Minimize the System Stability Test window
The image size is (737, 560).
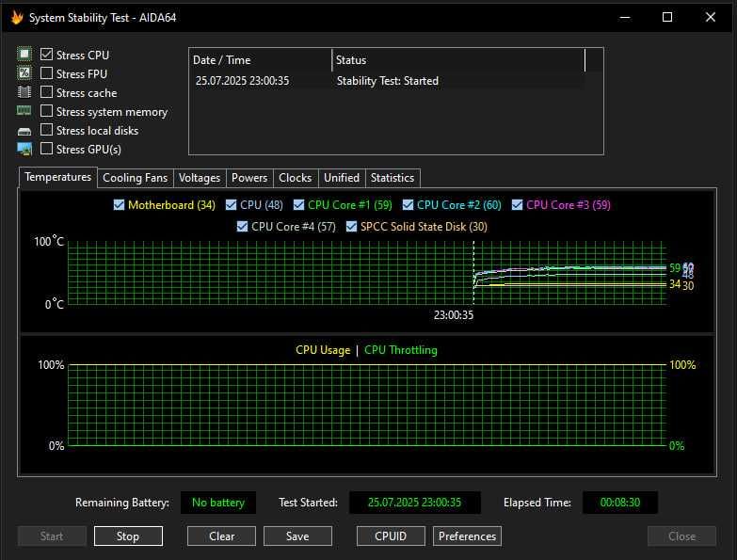tap(625, 17)
